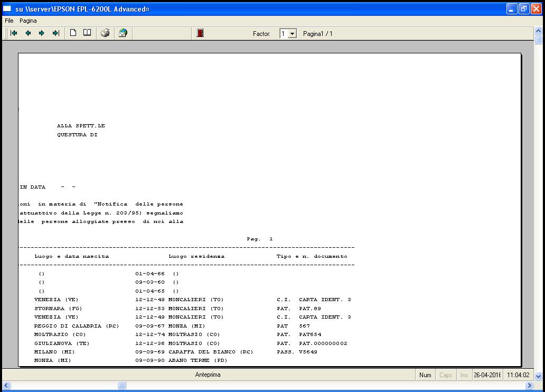The width and height of the screenshot is (545, 392).
Task: Click 'ALLA SPETT.LE' heading text
Action: (x=81, y=126)
